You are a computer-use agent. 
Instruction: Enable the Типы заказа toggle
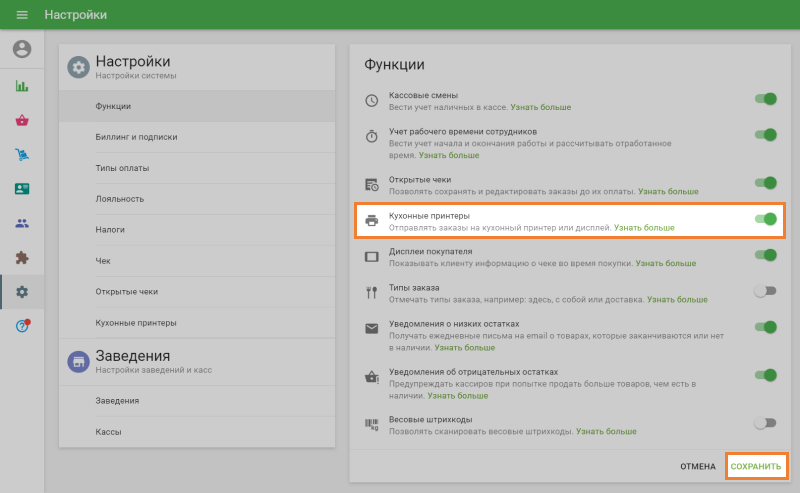(765, 291)
